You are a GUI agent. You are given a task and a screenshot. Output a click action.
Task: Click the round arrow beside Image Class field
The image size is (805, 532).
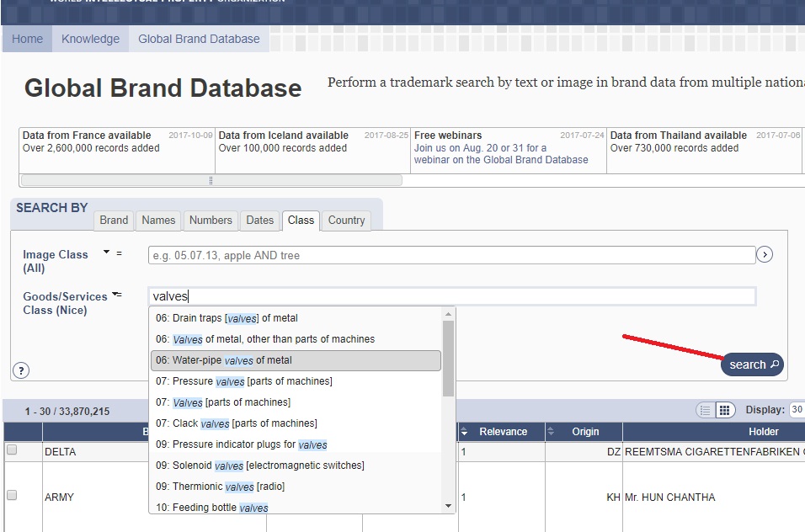pos(765,255)
